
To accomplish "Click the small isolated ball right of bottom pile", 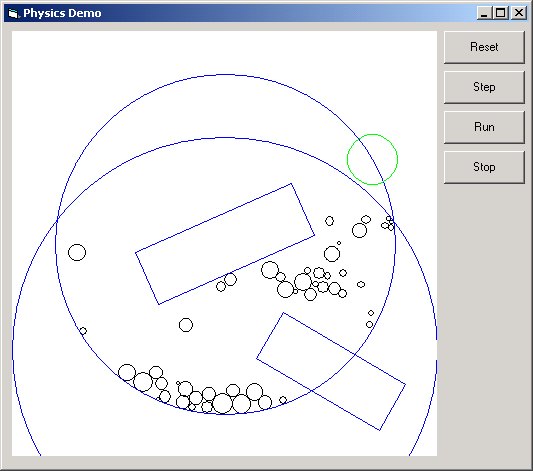I will (x=283, y=400).
